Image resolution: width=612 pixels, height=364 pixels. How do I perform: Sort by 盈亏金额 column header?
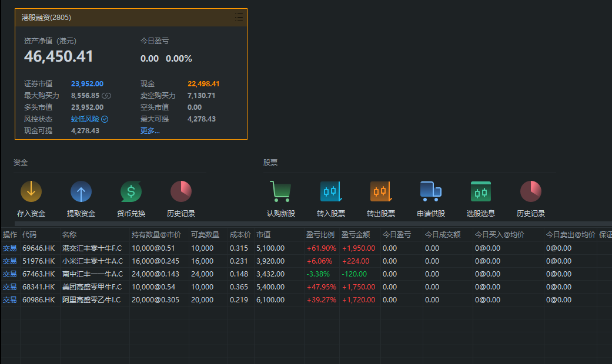tap(356, 235)
